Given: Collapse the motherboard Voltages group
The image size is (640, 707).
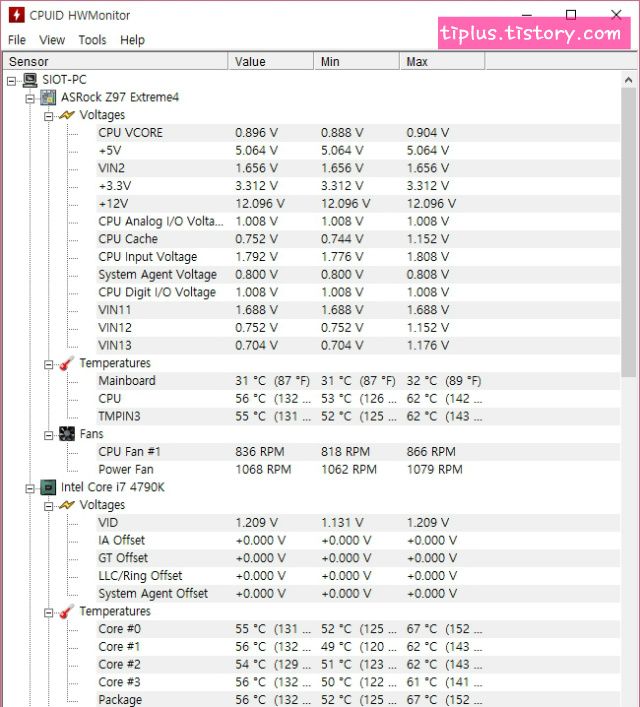Looking at the screenshot, I should pos(49,116).
